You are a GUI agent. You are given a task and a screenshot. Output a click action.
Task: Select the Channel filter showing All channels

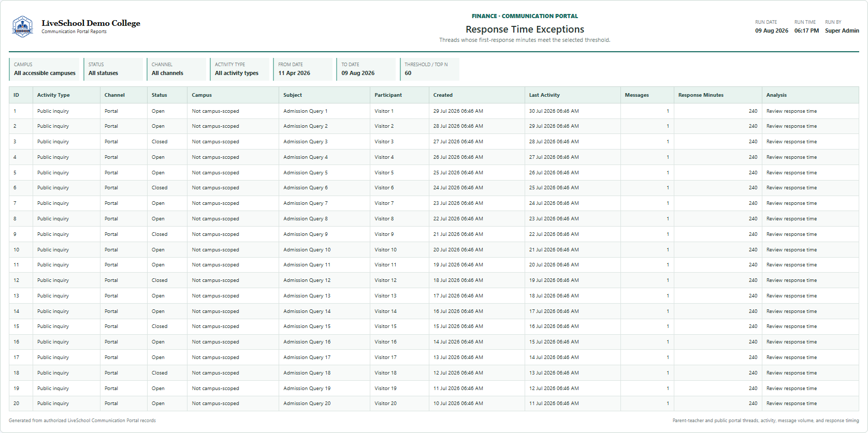176,69
